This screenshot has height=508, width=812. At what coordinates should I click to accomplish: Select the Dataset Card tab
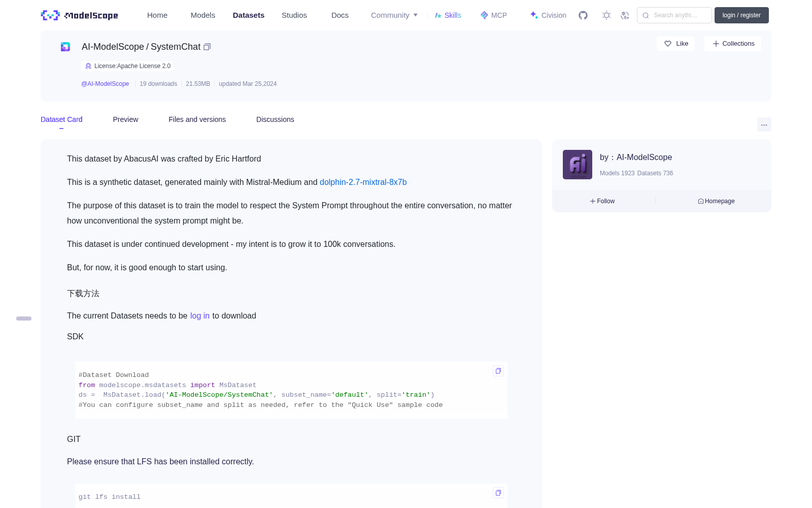[x=61, y=119]
